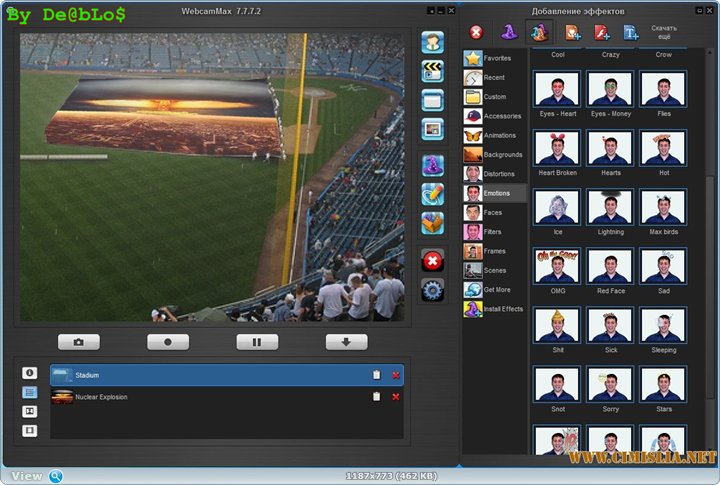Delete the Stadium effect using its red X

coord(395,375)
